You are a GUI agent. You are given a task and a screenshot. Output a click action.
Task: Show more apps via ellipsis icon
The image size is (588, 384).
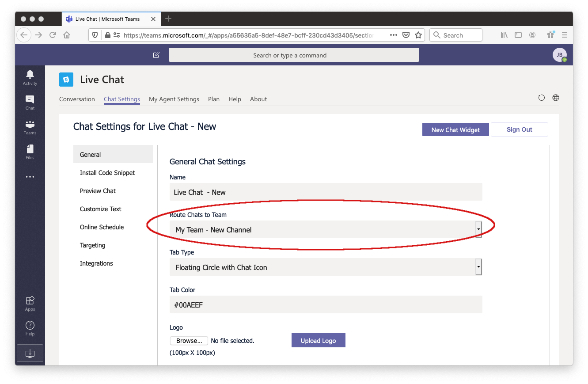click(30, 177)
